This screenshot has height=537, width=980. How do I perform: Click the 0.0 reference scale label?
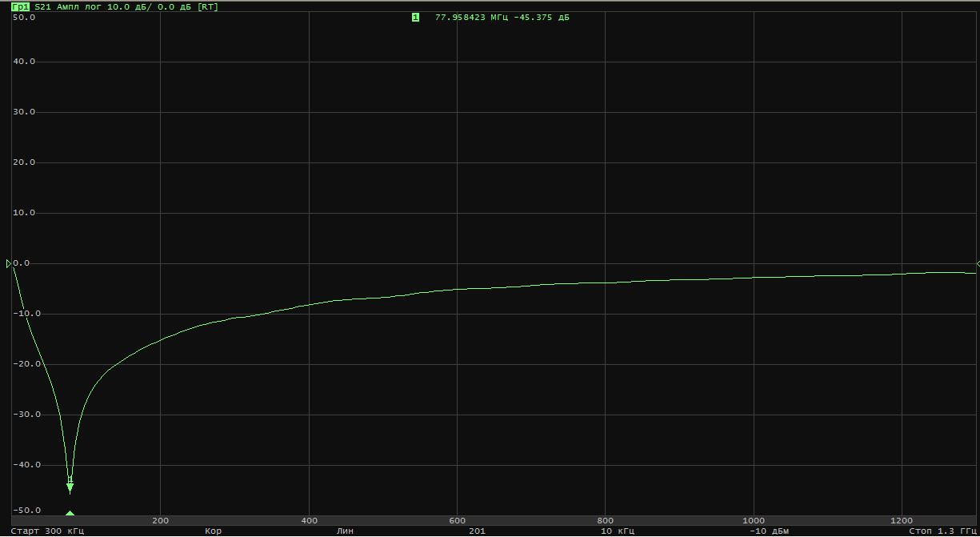22,263
